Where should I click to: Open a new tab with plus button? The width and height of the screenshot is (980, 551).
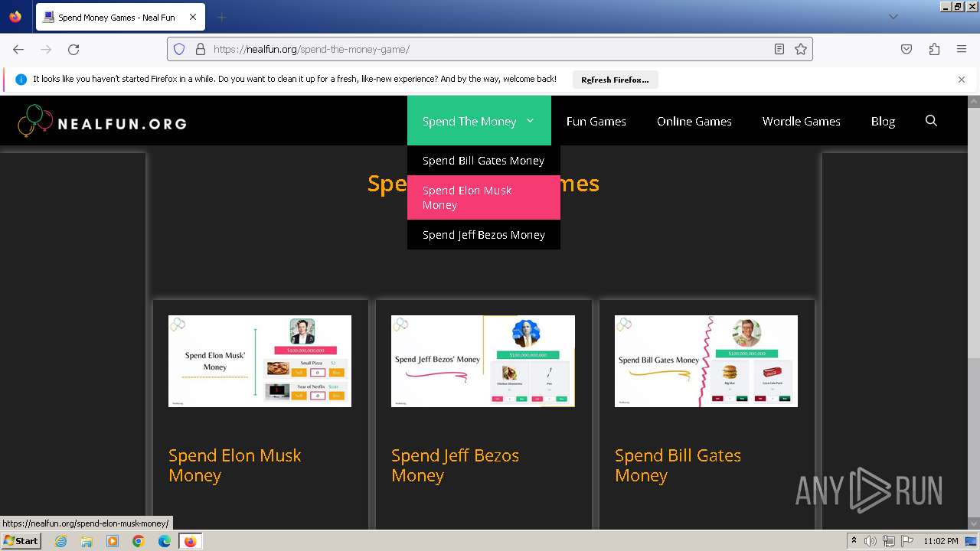coord(221,17)
